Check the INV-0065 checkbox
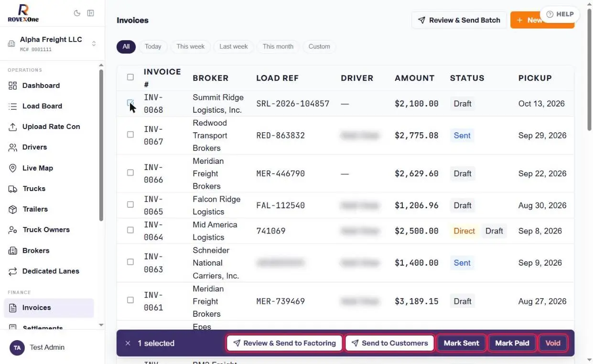 point(130,204)
